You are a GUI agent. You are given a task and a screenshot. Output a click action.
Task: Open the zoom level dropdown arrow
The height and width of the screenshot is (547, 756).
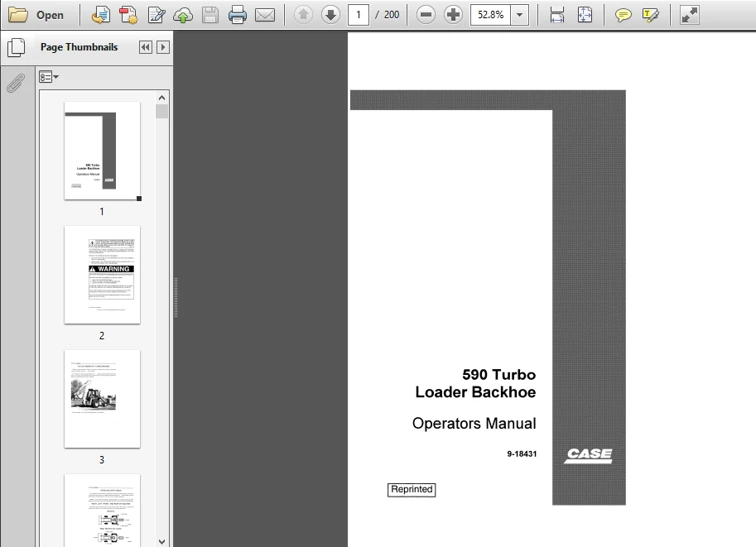[519, 15]
